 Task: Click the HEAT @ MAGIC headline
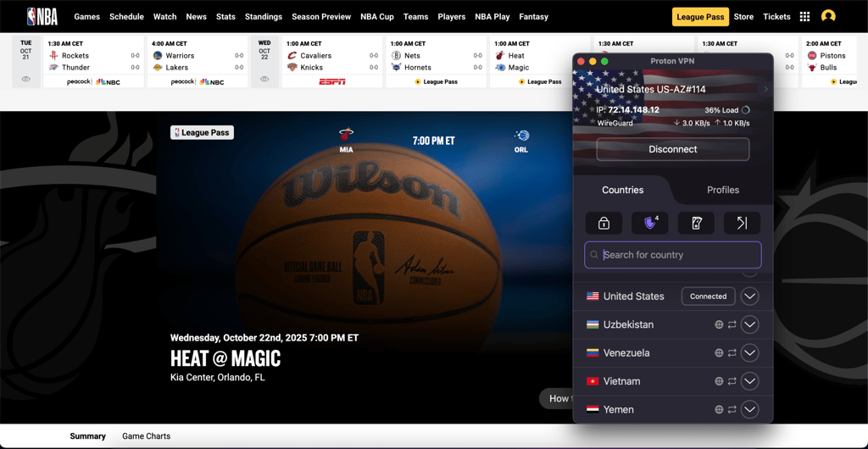(x=225, y=359)
